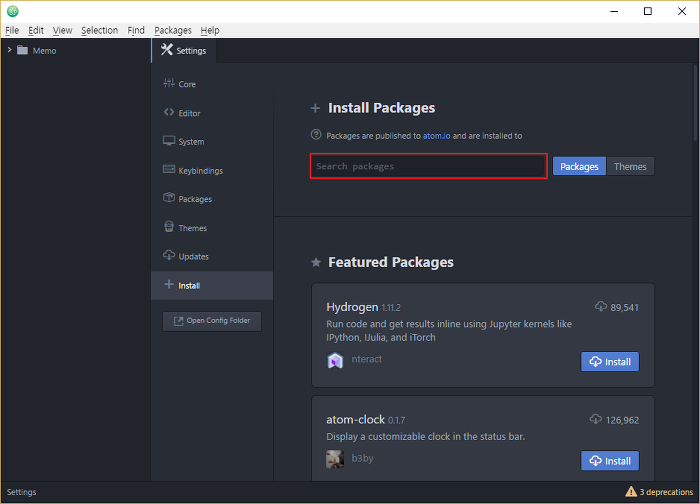Click the Memo folder name

point(44,51)
